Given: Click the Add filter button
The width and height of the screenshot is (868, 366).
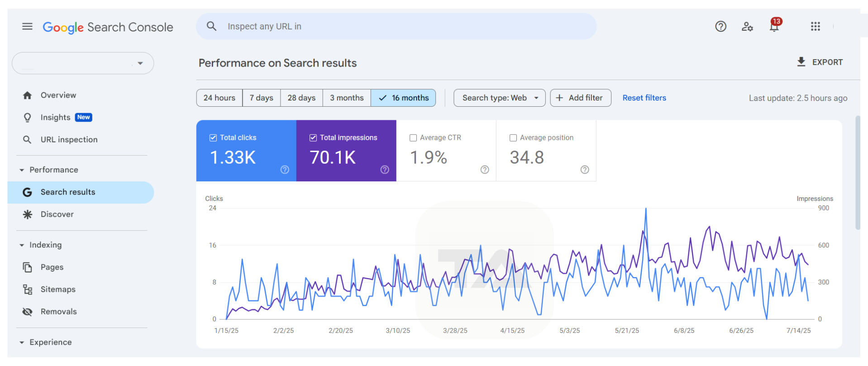Looking at the screenshot, I should pyautogui.click(x=580, y=98).
